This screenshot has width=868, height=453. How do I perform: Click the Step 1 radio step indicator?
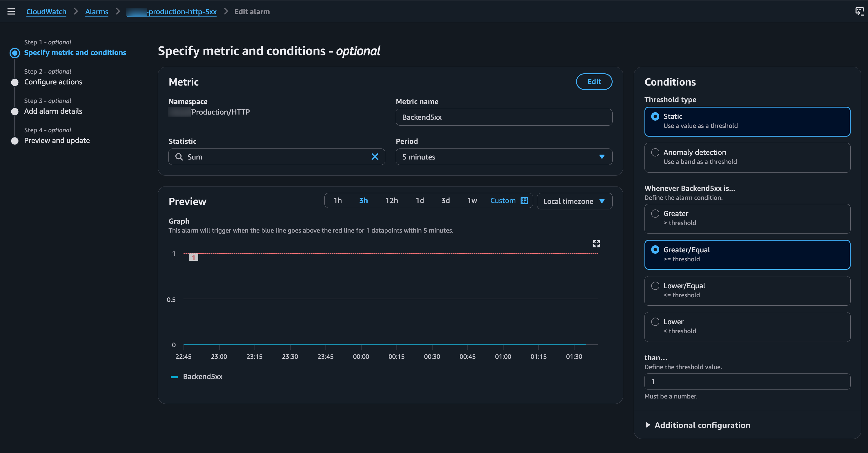(15, 53)
